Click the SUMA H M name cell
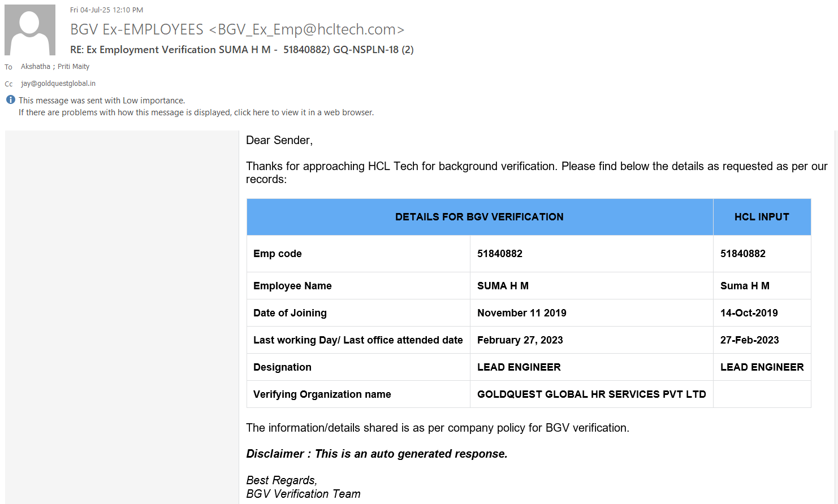 coord(503,286)
